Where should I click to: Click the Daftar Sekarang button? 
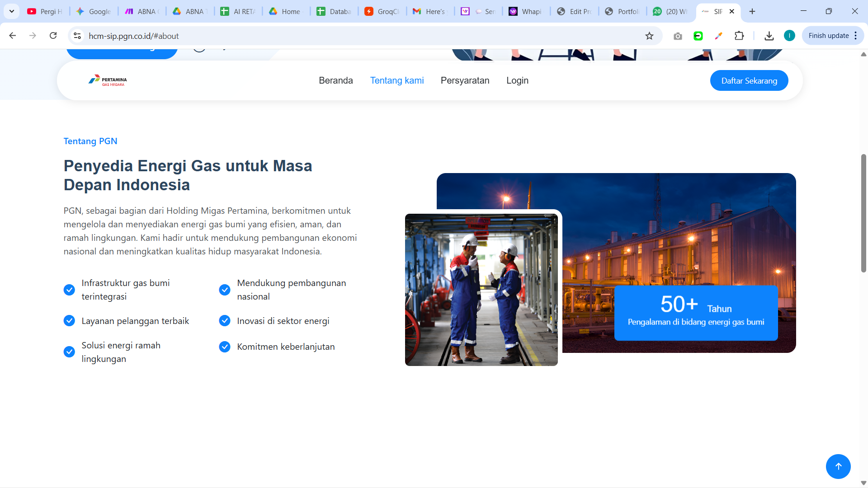click(x=749, y=80)
